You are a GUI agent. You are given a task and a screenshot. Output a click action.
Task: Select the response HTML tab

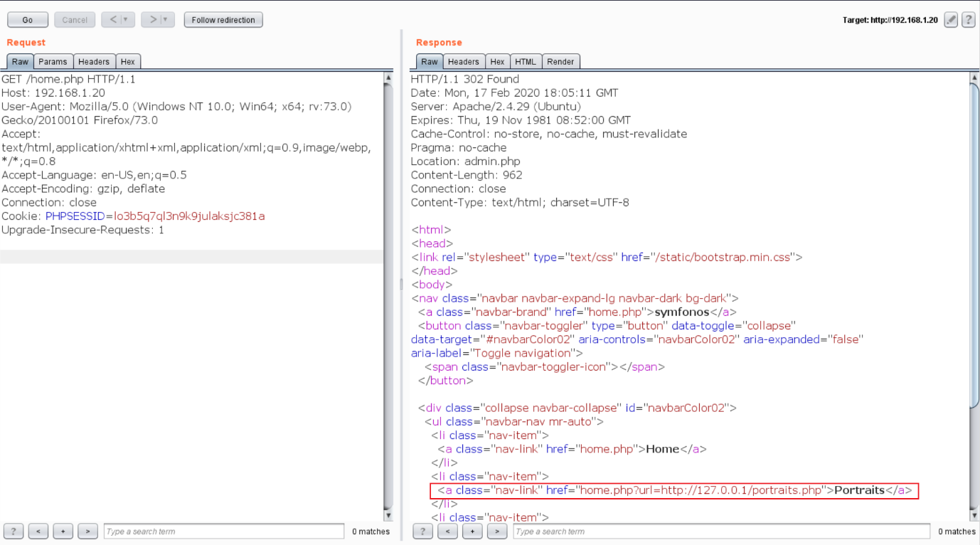coord(526,62)
